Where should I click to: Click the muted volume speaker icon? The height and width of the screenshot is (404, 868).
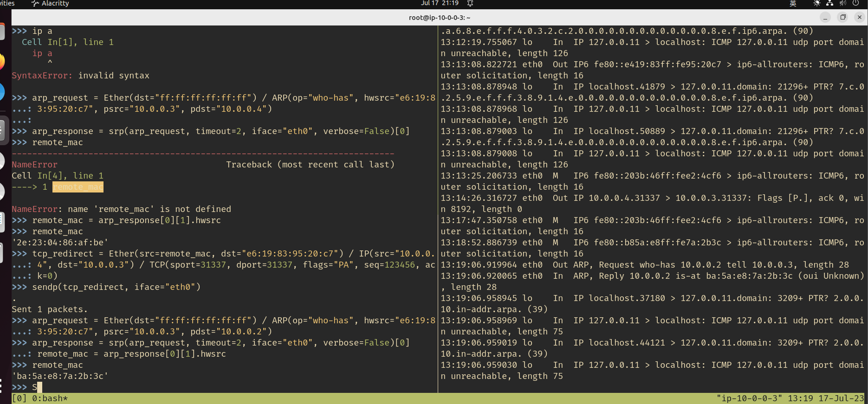click(843, 3)
